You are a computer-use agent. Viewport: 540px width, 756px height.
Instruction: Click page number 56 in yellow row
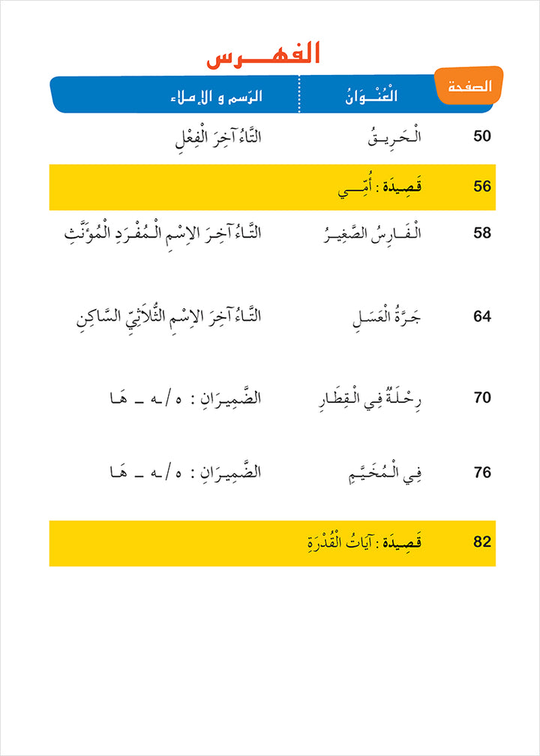pos(482,186)
